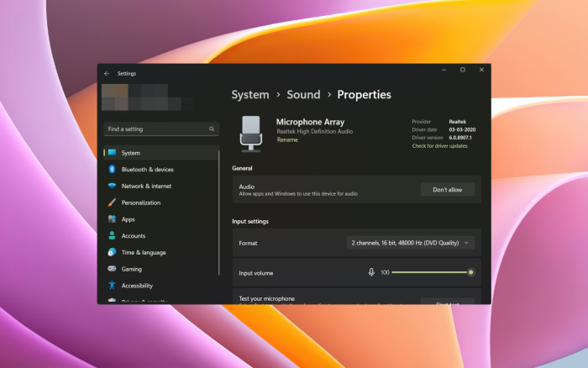The image size is (588, 368).
Task: Click Don't allow for Audio
Action: tap(448, 189)
